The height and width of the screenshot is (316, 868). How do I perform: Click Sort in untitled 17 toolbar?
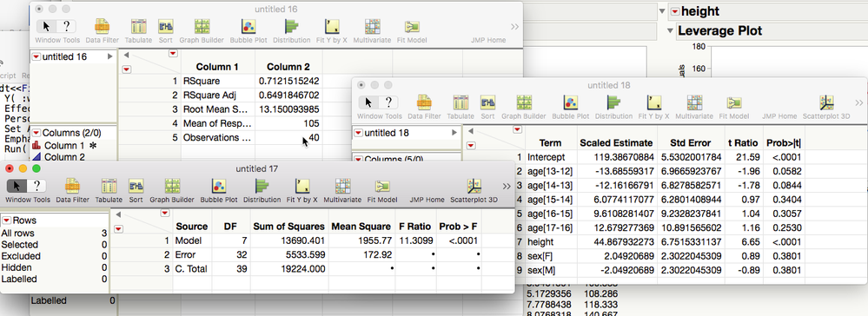136,186
